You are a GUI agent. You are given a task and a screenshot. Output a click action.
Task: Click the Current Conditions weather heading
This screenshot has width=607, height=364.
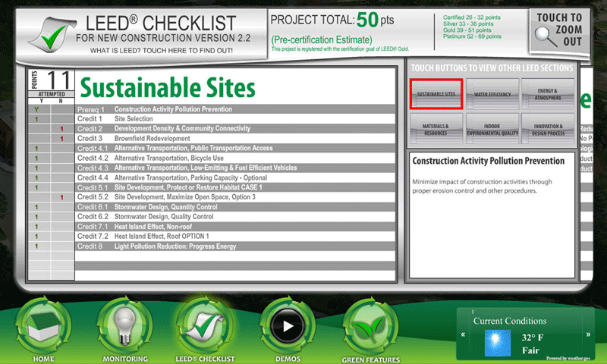[510, 321]
